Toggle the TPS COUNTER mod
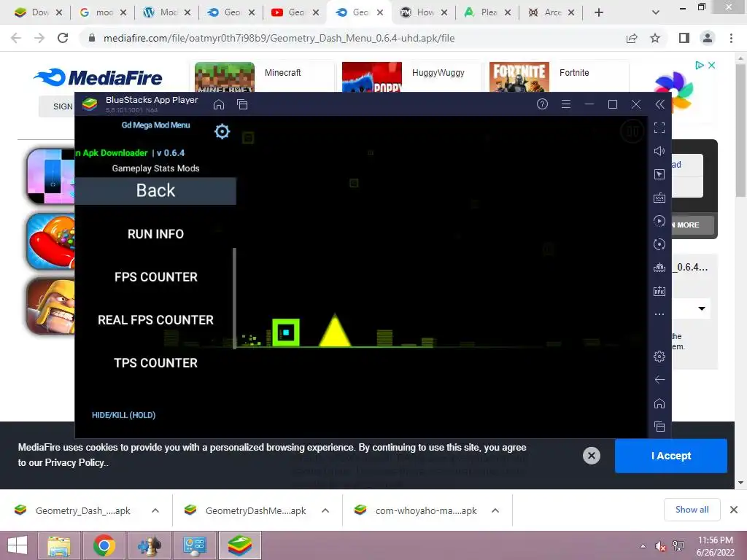The height and width of the screenshot is (560, 747). pyautogui.click(x=155, y=363)
